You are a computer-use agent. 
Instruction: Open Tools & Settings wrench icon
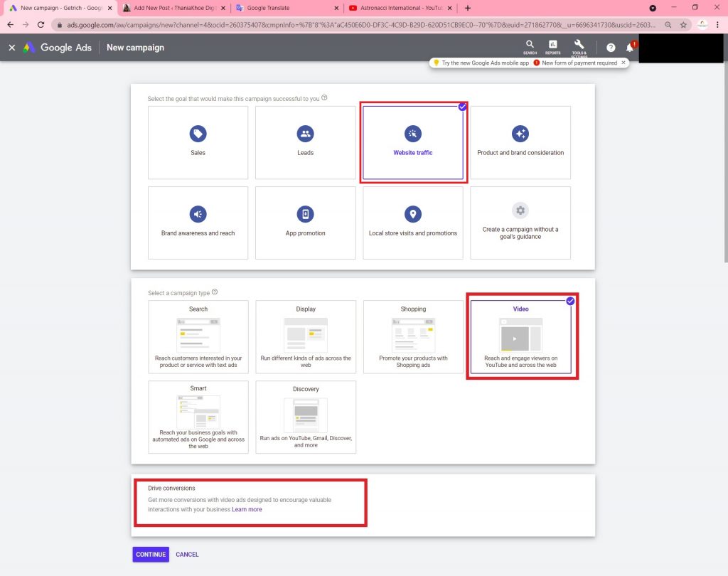coord(578,45)
